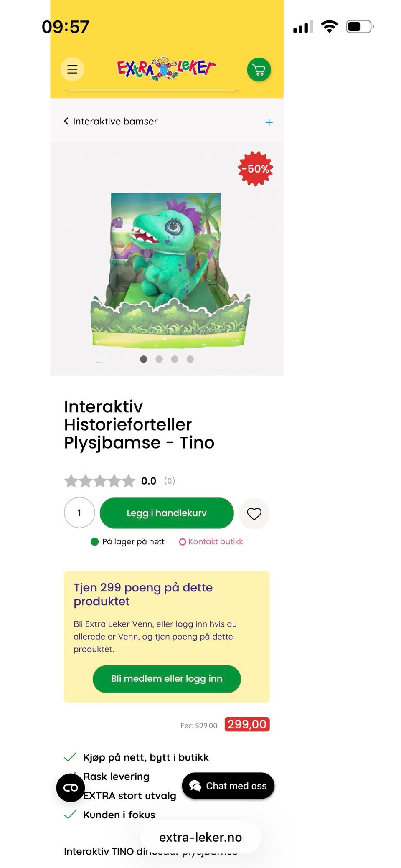Tap the five-star rating icons
Screen dimensions: 401x868
(100, 481)
